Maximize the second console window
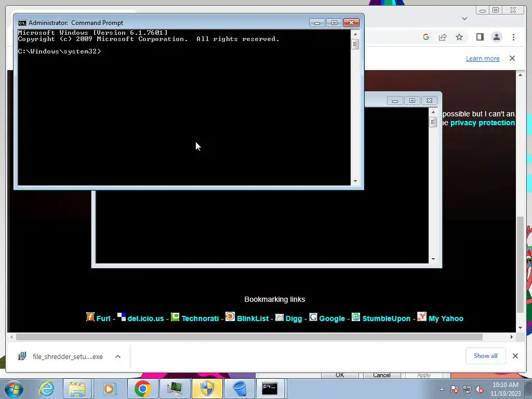Screen dimensions: 532x399 click(x=412, y=101)
